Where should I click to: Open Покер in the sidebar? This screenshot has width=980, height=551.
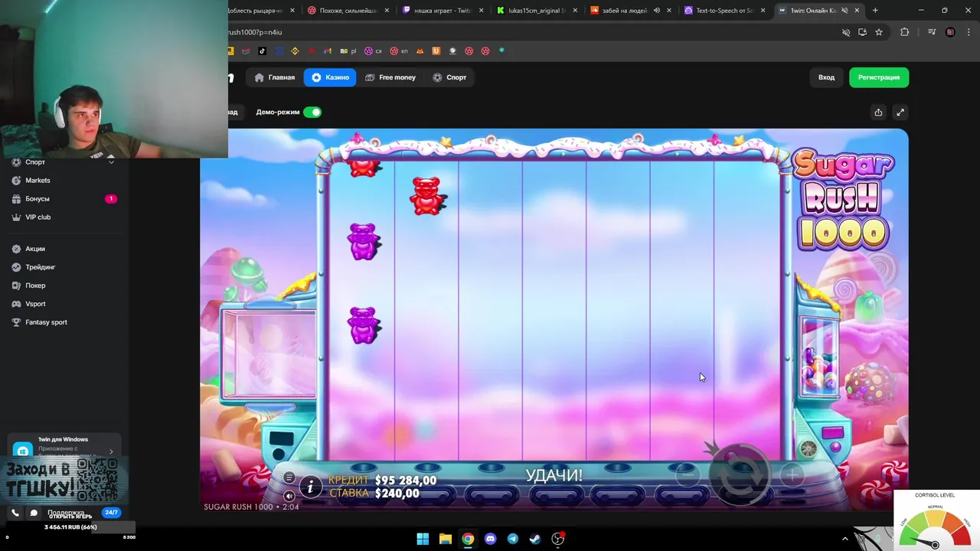[64, 285]
